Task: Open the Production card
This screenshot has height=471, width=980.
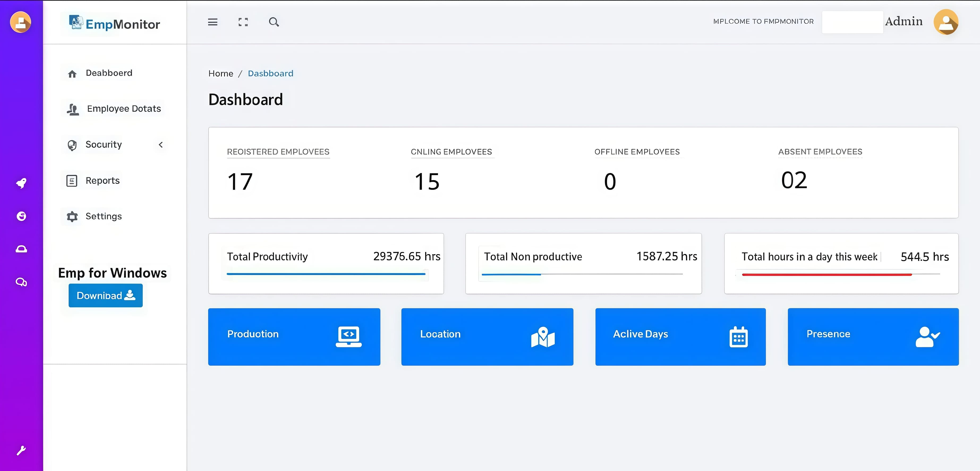Action: click(294, 337)
